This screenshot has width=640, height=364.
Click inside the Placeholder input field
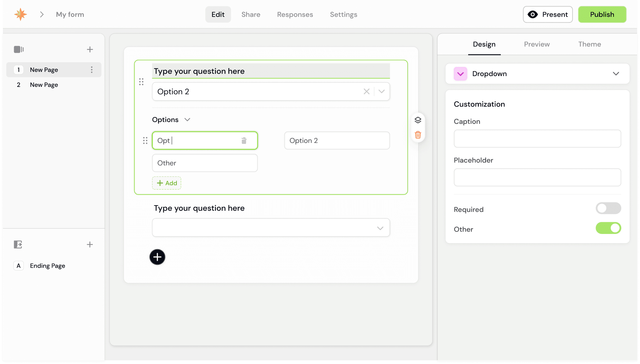pyautogui.click(x=537, y=177)
